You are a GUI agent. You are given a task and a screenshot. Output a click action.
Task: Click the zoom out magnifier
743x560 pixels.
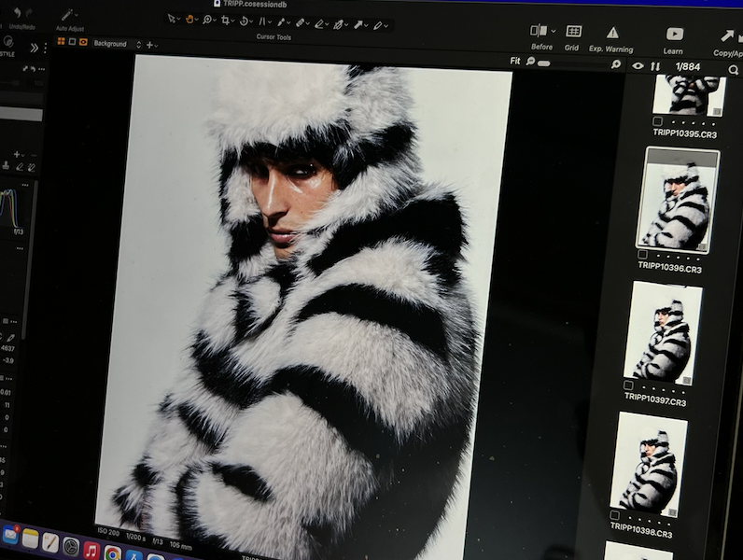(x=531, y=61)
